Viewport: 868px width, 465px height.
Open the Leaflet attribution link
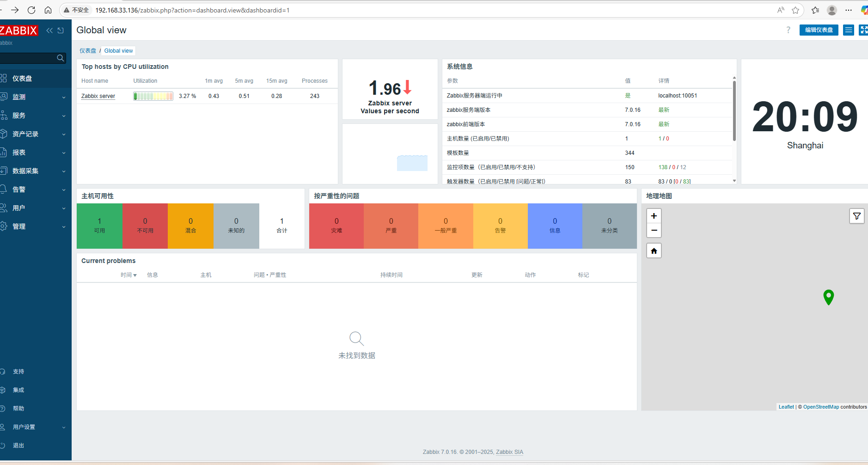point(786,407)
